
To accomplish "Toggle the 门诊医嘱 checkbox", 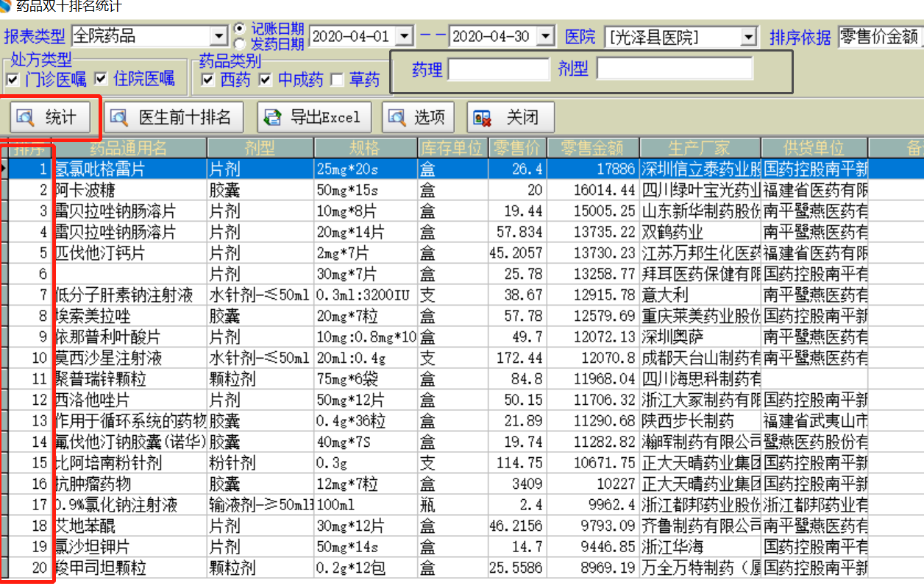I will point(12,80).
